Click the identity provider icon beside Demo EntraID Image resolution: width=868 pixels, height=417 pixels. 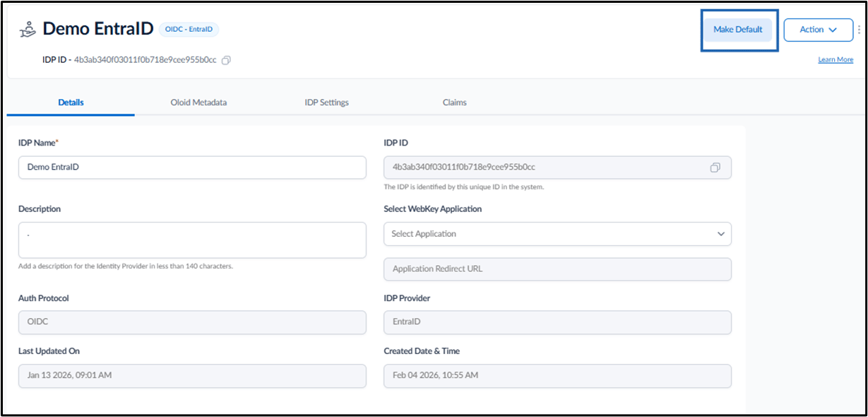pyautogui.click(x=28, y=29)
